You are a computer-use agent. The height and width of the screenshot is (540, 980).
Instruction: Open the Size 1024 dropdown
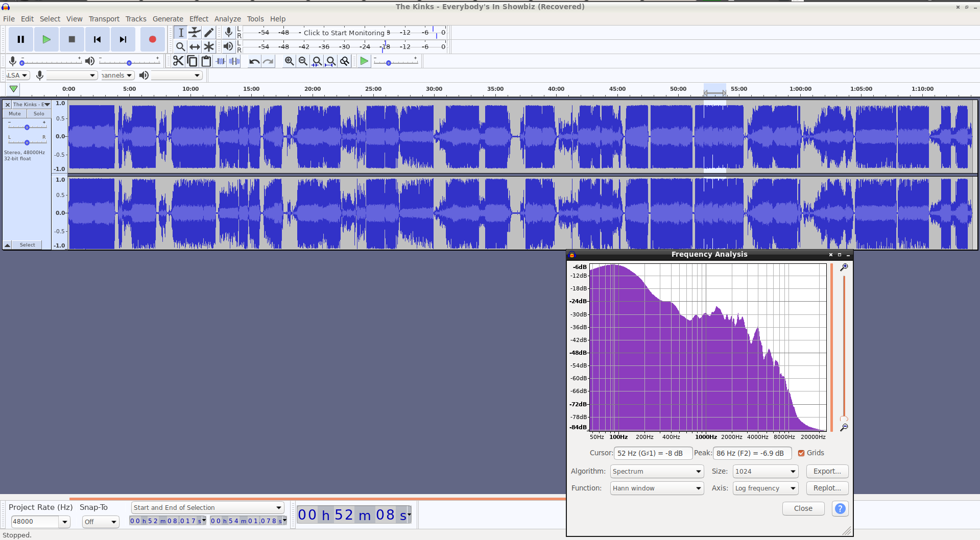765,471
